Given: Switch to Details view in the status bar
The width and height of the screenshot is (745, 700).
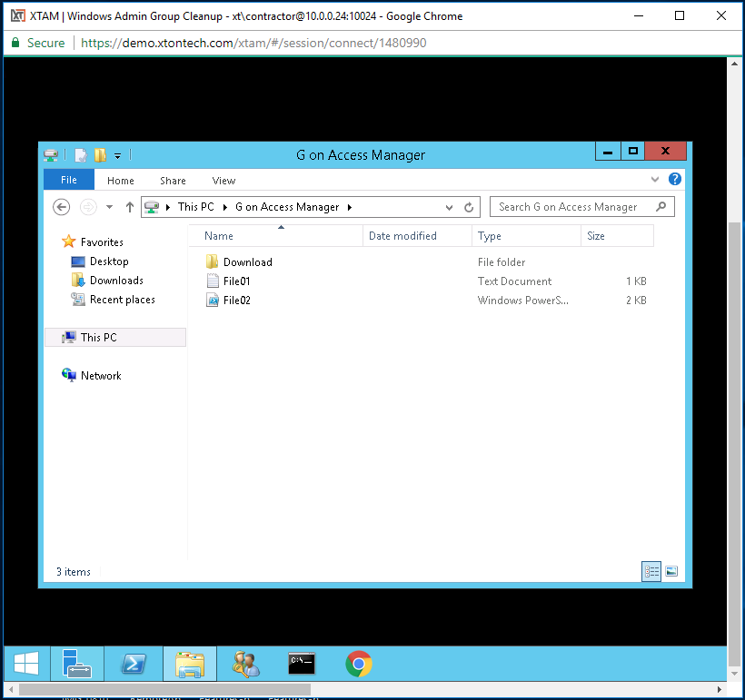Looking at the screenshot, I should click(x=651, y=571).
